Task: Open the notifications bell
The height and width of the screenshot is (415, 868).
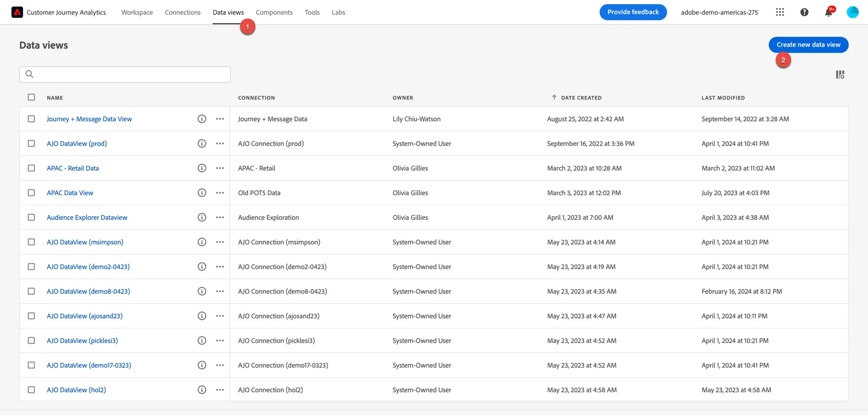Action: tap(829, 12)
